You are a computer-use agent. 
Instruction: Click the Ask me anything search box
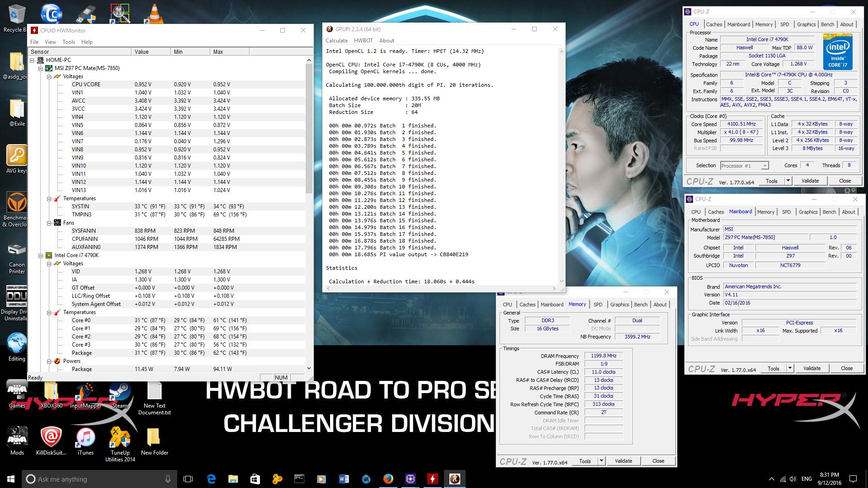(99, 479)
